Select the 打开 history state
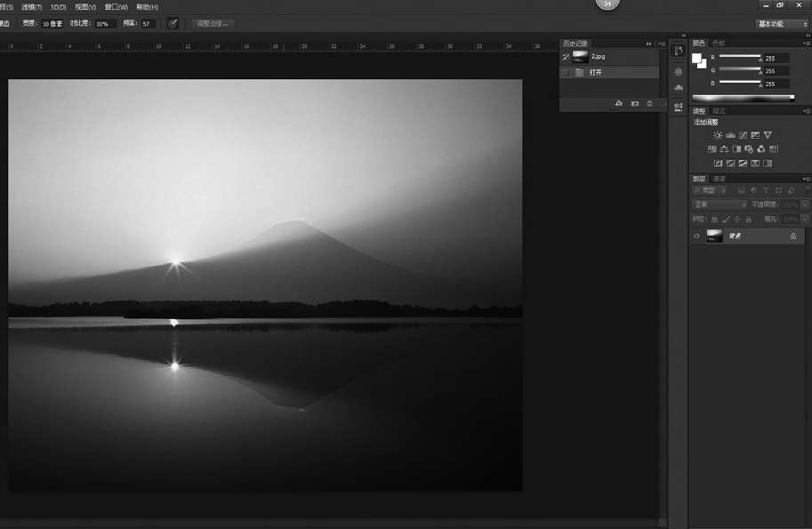The height and width of the screenshot is (529, 812). point(596,72)
